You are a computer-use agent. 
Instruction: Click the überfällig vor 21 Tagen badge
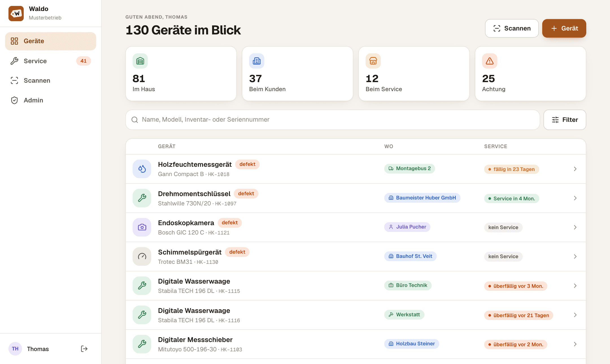point(518,315)
